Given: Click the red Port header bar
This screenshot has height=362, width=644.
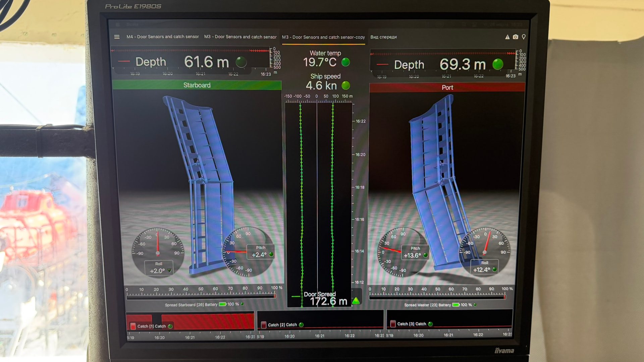Looking at the screenshot, I should (447, 87).
